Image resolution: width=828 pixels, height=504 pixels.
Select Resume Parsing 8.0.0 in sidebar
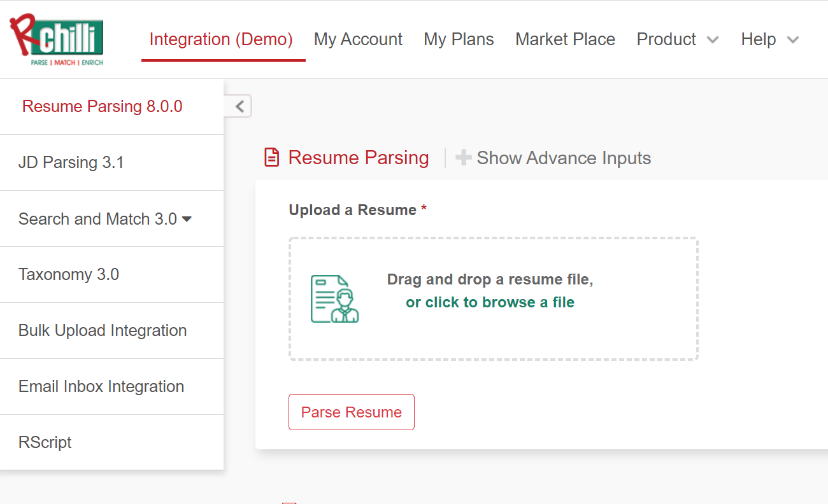[x=112, y=106]
